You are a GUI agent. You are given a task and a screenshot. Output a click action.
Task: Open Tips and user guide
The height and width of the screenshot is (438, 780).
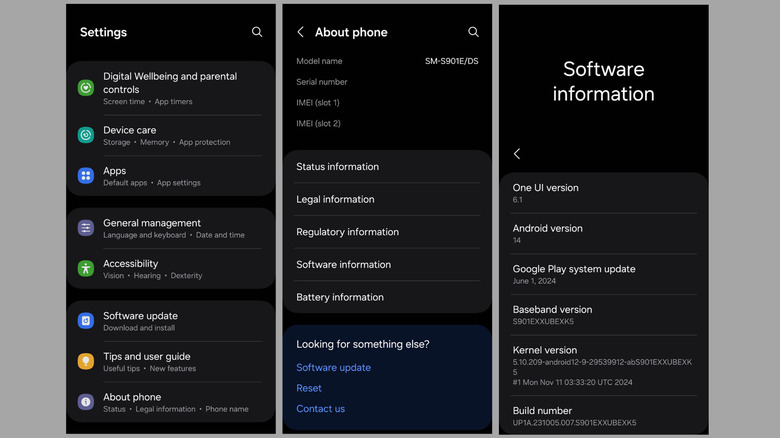coord(171,362)
